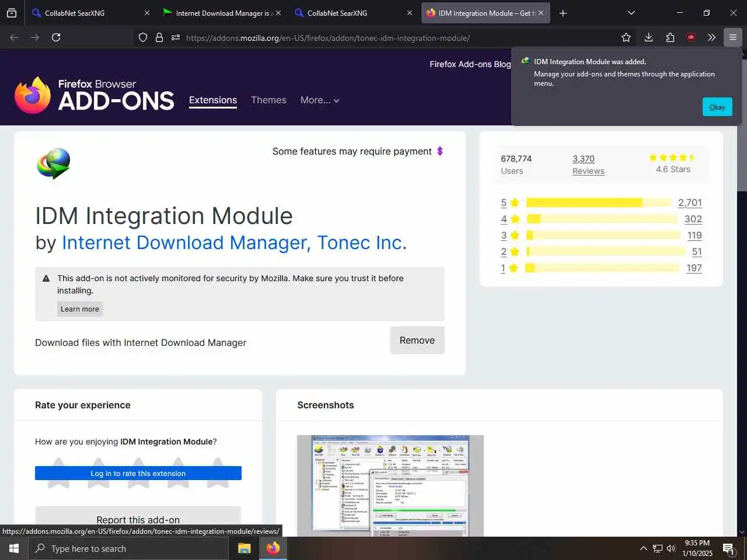Click Firefox Add-ons logo

(95, 95)
